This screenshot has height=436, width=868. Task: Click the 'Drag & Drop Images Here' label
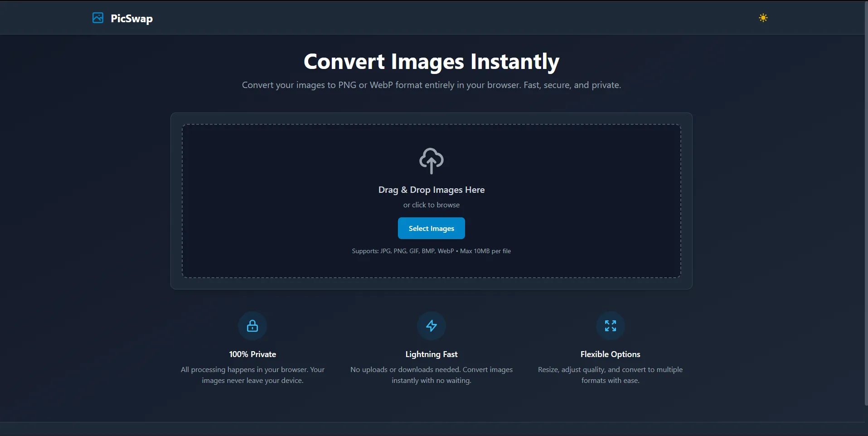(431, 190)
